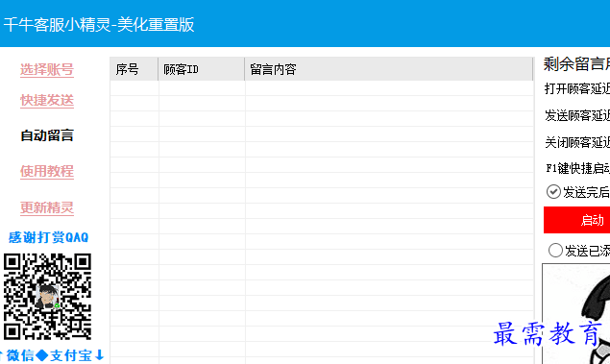
Task: Click the 关闭顾客延迟 setting label
Action: pyautogui.click(x=577, y=142)
